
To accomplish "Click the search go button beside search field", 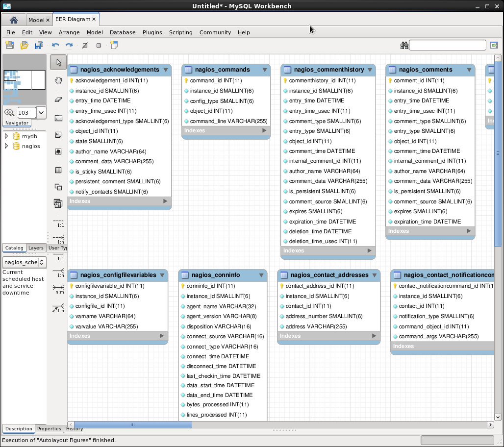I will pos(494,45).
